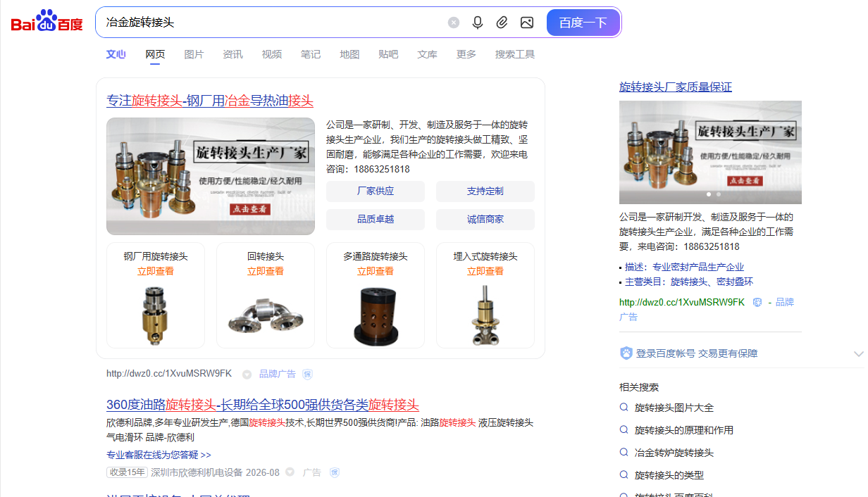This screenshot has height=497, width=868.
Task: Click the 埋入式旋转接头 product image
Action: tap(485, 315)
